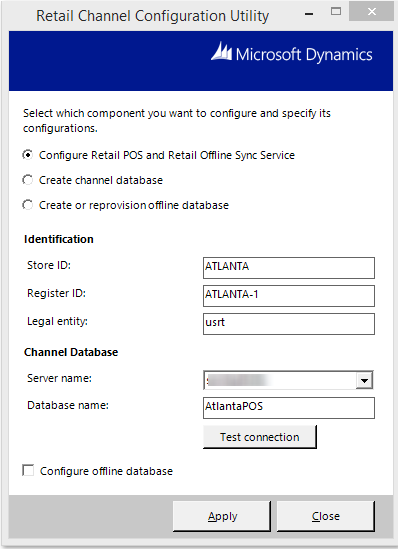Open Server name dropdown arrow
Image resolution: width=398 pixels, height=549 pixels.
tap(364, 380)
